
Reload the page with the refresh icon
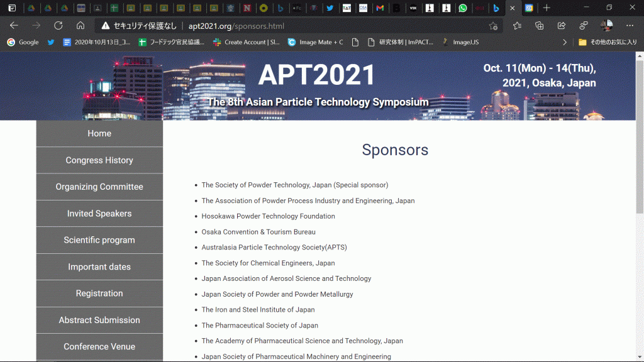[x=58, y=26]
